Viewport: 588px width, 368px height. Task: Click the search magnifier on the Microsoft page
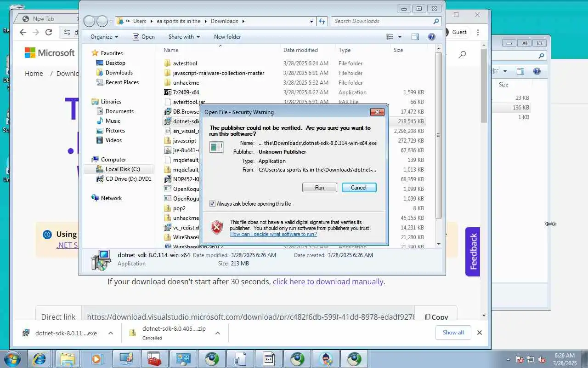462,54
